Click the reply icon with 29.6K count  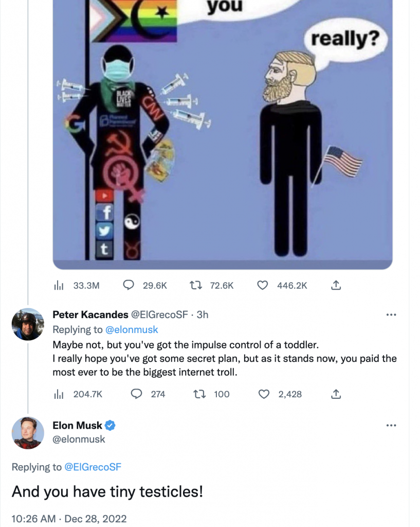(130, 285)
